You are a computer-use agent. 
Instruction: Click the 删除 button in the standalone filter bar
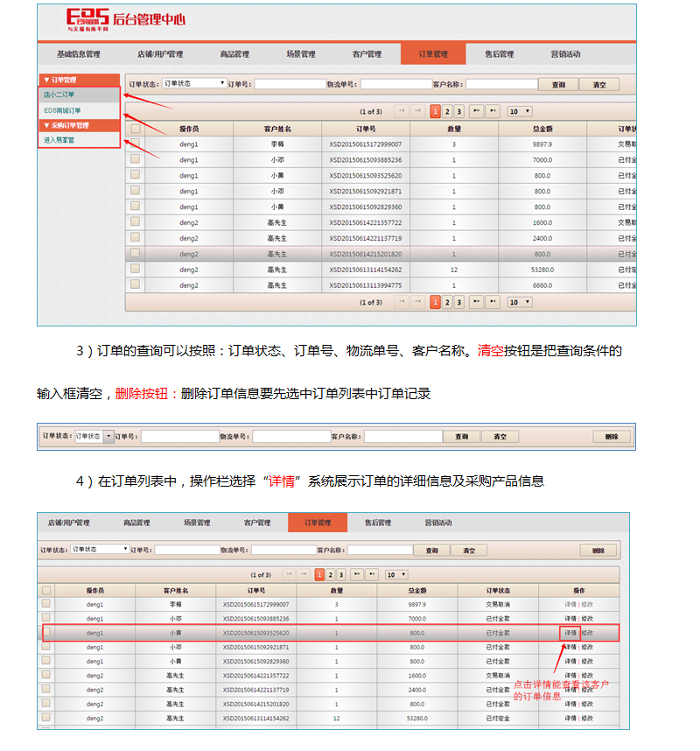point(612,436)
